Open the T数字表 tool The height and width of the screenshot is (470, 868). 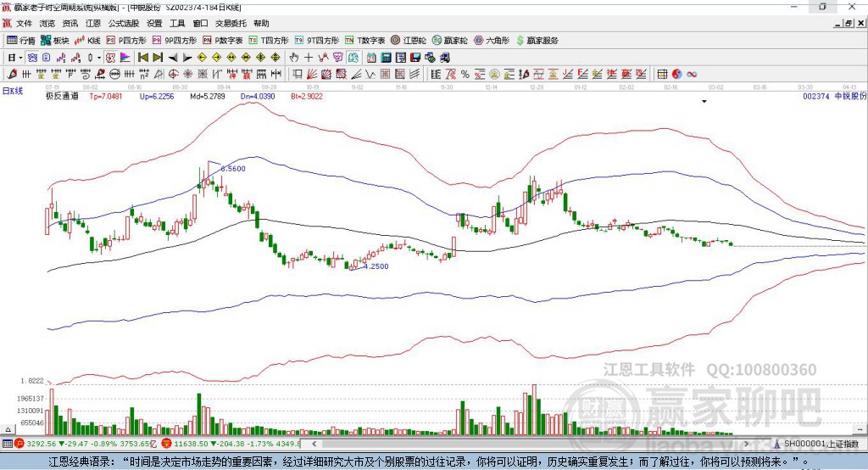364,41
